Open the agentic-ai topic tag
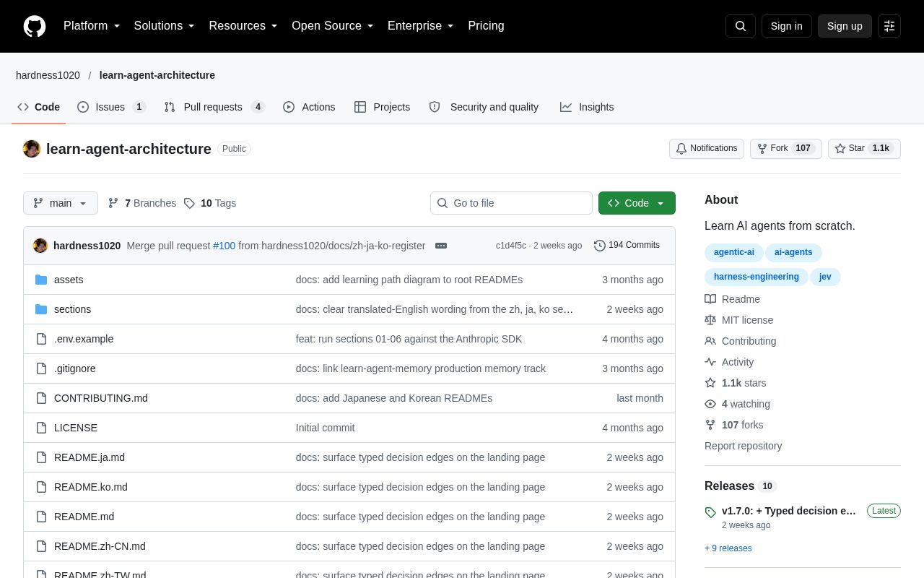 pos(734,253)
